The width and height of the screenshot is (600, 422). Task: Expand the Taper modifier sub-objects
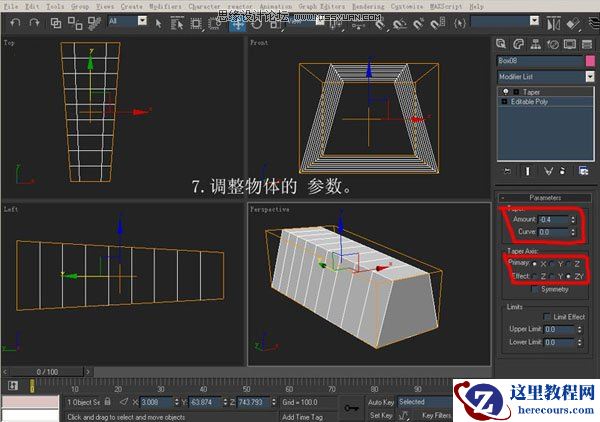(x=516, y=92)
